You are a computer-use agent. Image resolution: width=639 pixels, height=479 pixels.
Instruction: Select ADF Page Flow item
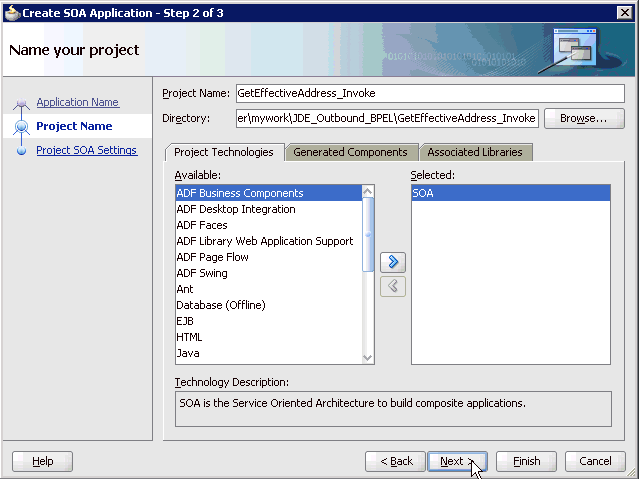[x=269, y=257]
